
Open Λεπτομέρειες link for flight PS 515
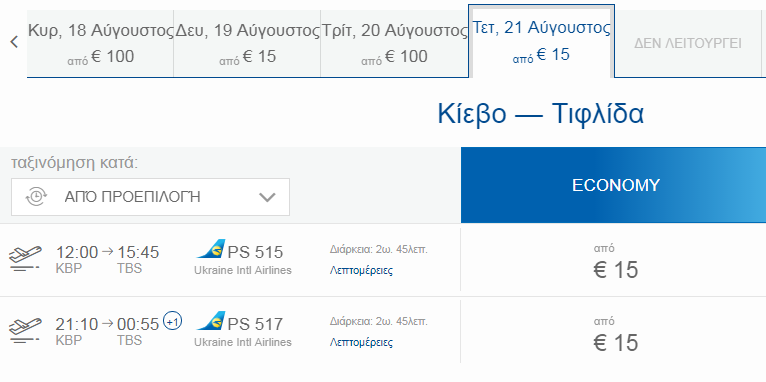click(361, 270)
